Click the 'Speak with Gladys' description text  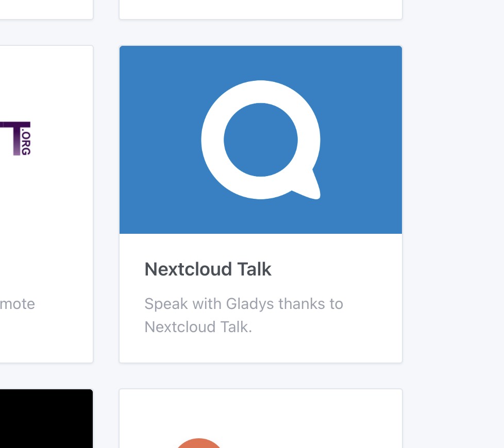(x=243, y=315)
